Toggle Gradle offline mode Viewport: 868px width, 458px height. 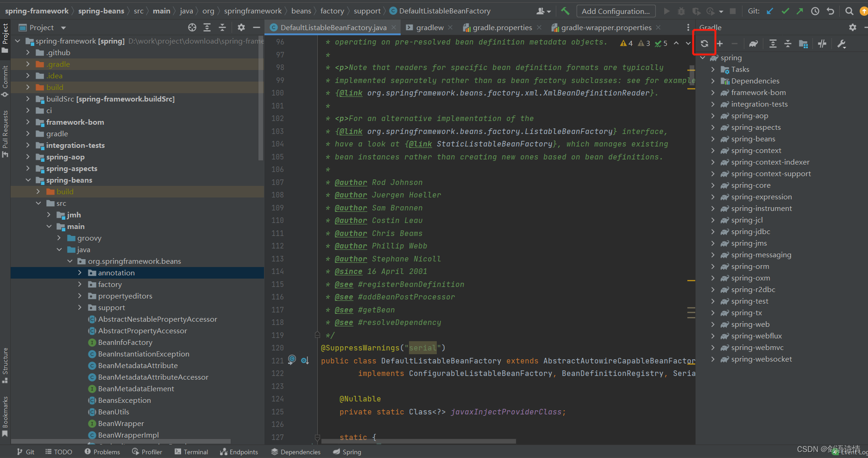822,44
